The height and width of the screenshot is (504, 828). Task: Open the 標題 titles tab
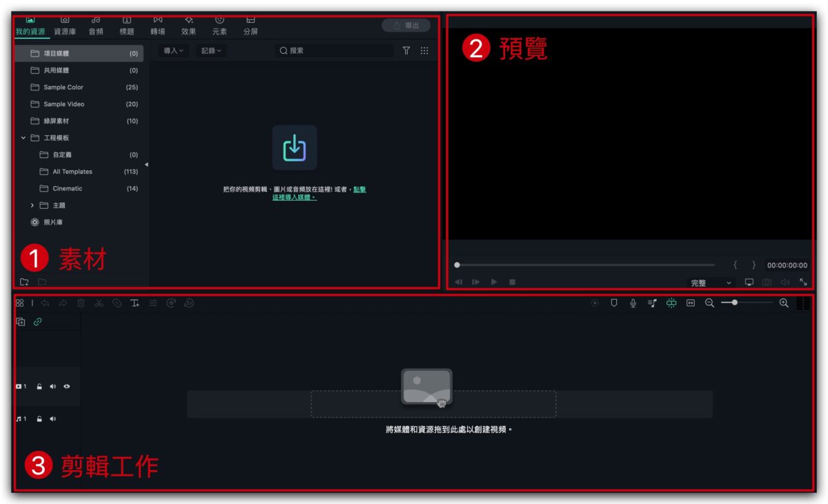127,27
